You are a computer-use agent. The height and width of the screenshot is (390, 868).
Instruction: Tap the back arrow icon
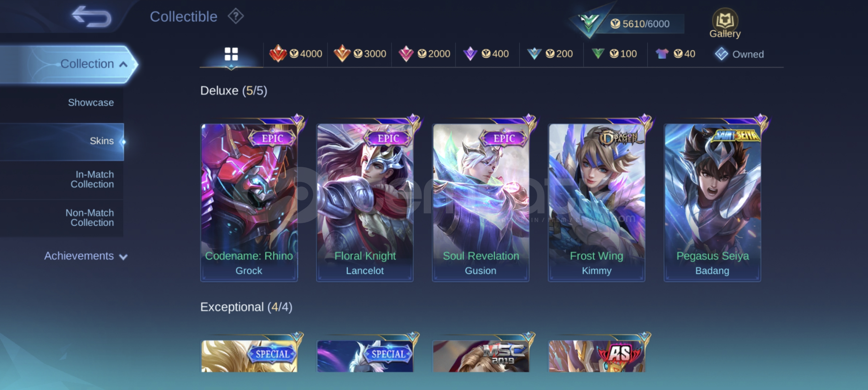[x=91, y=17]
